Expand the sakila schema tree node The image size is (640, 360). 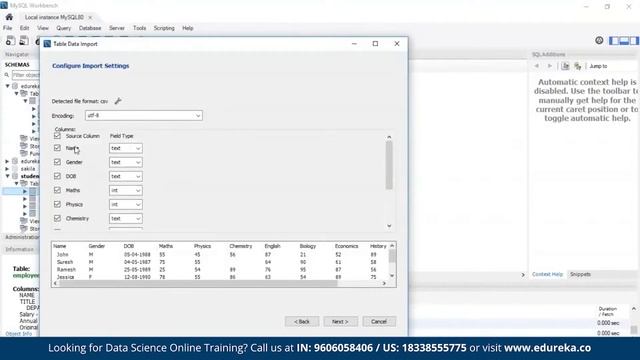click(x=7, y=169)
